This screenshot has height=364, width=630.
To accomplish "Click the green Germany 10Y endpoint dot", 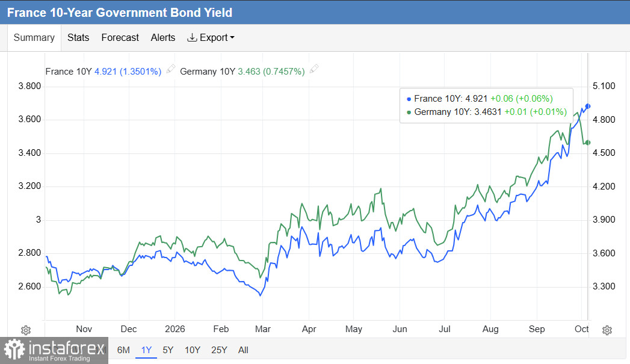I will point(588,143).
